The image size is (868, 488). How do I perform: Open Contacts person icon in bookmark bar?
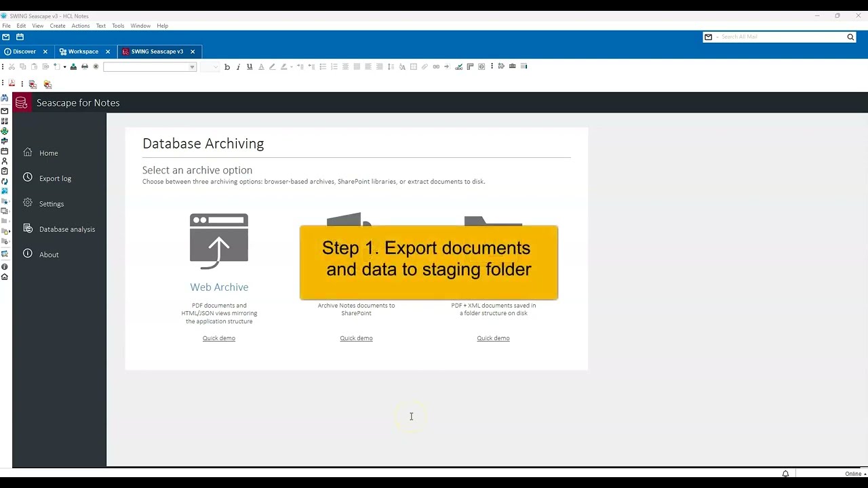point(4,161)
